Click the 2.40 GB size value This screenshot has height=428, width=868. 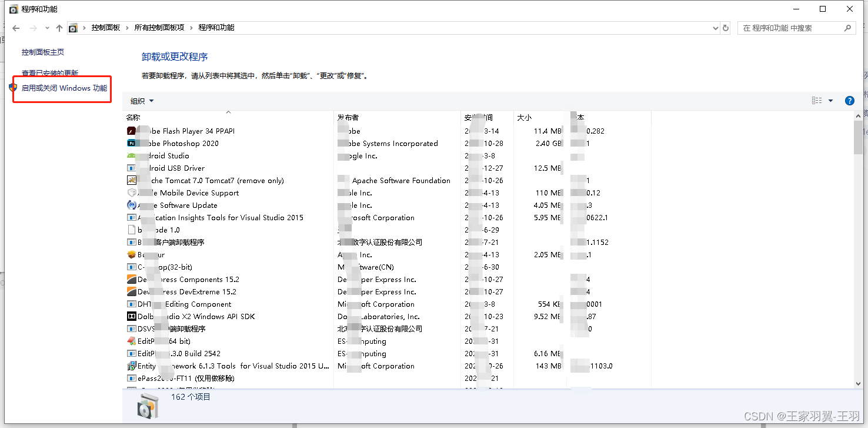[549, 144]
